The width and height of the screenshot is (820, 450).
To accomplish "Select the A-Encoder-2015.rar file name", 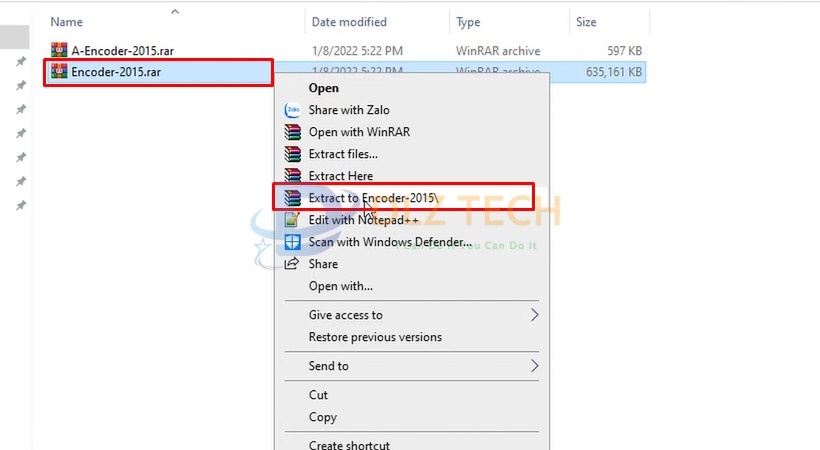I will 122,51.
